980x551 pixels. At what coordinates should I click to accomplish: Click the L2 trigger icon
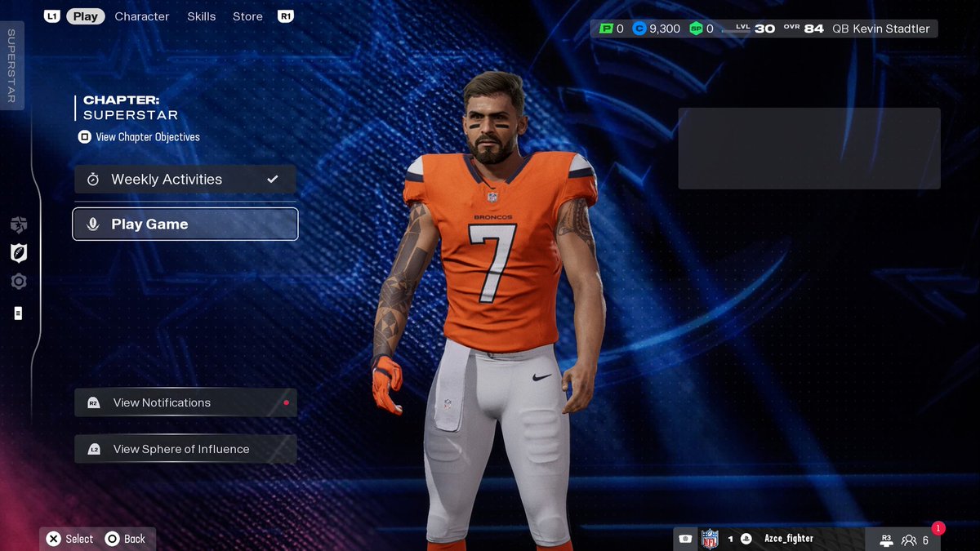coord(94,449)
